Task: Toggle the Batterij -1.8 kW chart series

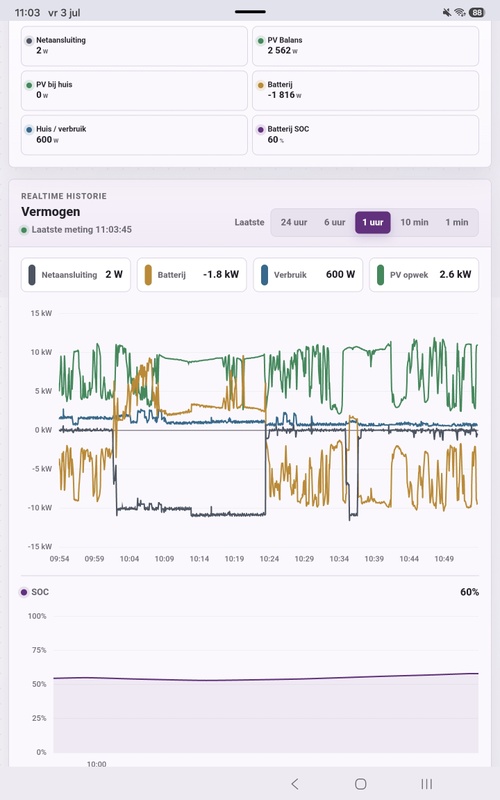Action: tap(192, 274)
